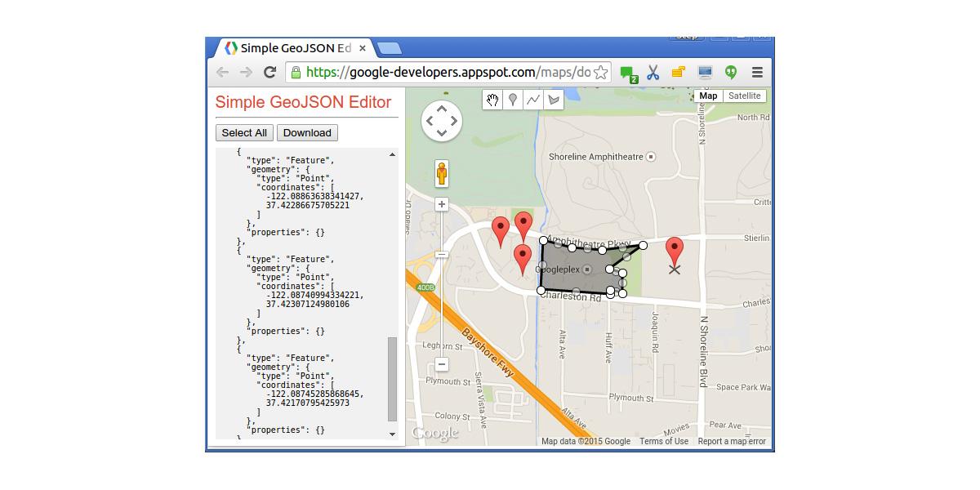The height and width of the screenshot is (490, 980).
Task: Switch to Map view
Action: coord(708,96)
